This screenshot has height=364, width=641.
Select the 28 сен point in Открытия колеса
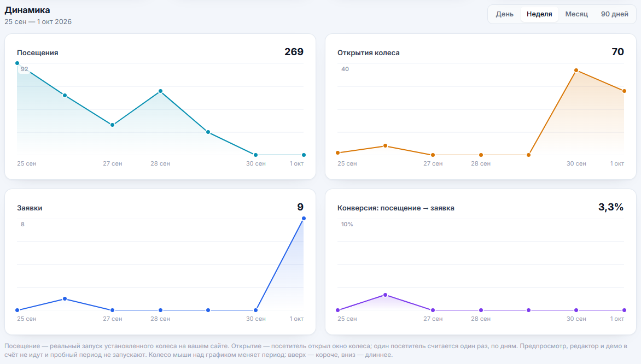click(x=481, y=155)
